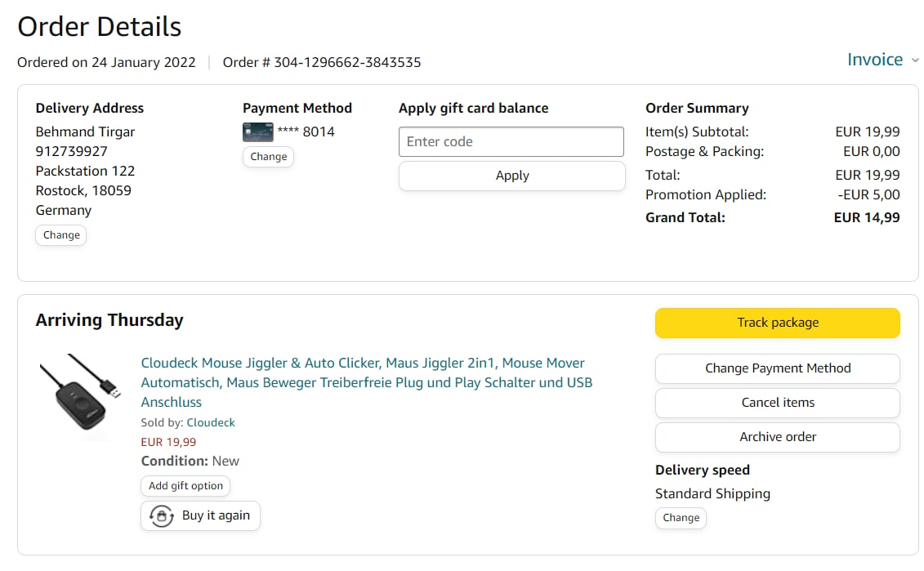Open the Invoice link

tap(874, 60)
